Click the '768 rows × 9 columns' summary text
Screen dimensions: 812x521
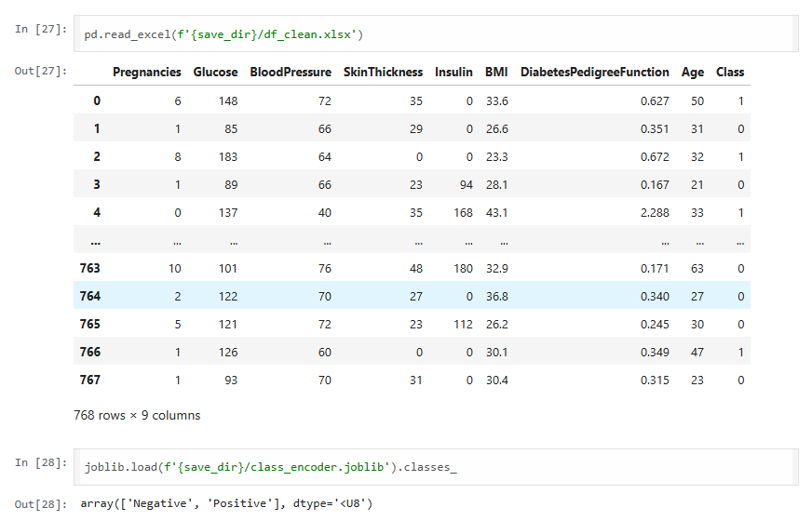[x=137, y=415]
